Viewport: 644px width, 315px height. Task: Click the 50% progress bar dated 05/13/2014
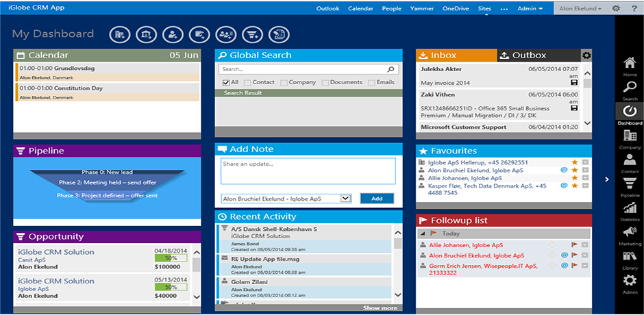[171, 287]
